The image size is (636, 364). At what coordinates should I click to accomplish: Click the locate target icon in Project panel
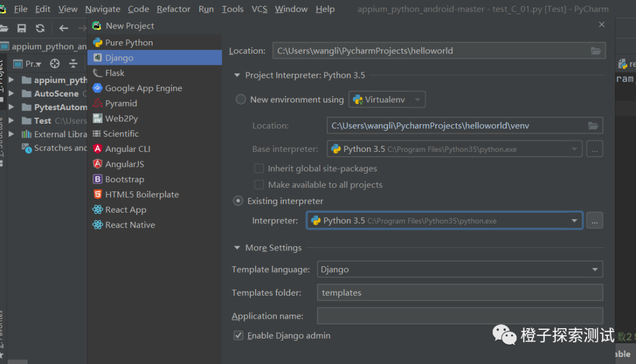[55, 64]
